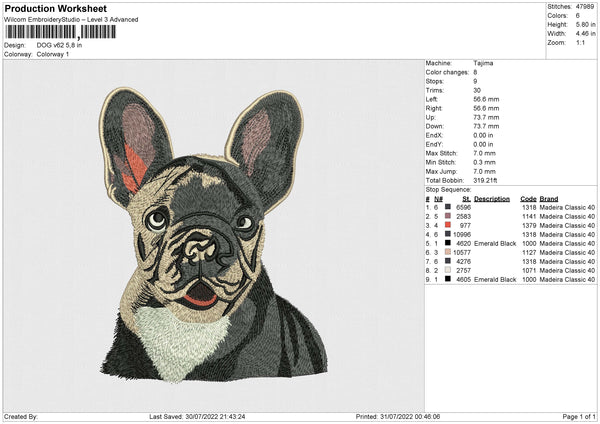This screenshot has height=424, width=600.
Task: Click the Colors value '6' in header
Action: (x=578, y=16)
